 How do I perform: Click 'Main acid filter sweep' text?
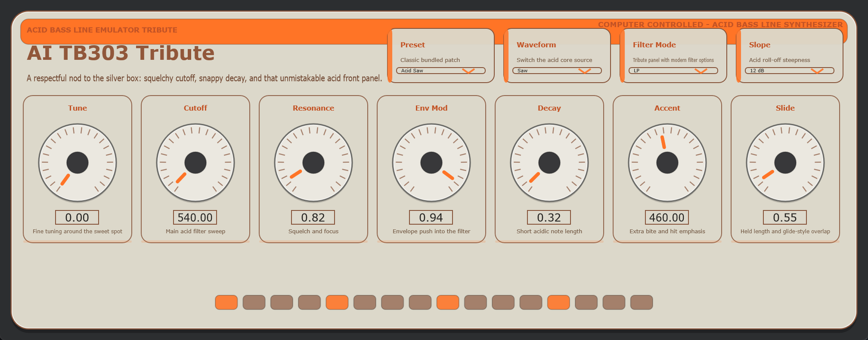click(x=195, y=232)
